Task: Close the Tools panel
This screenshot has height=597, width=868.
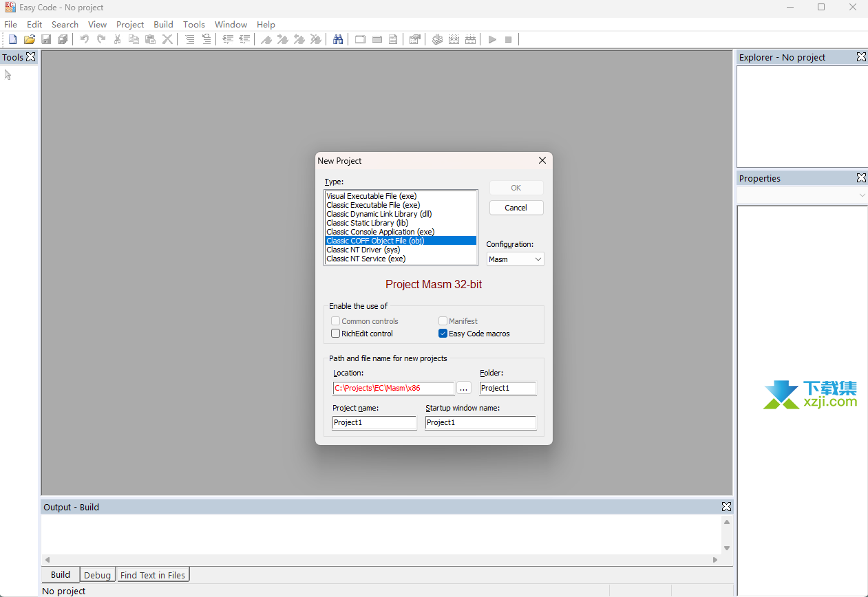Action: click(x=30, y=57)
